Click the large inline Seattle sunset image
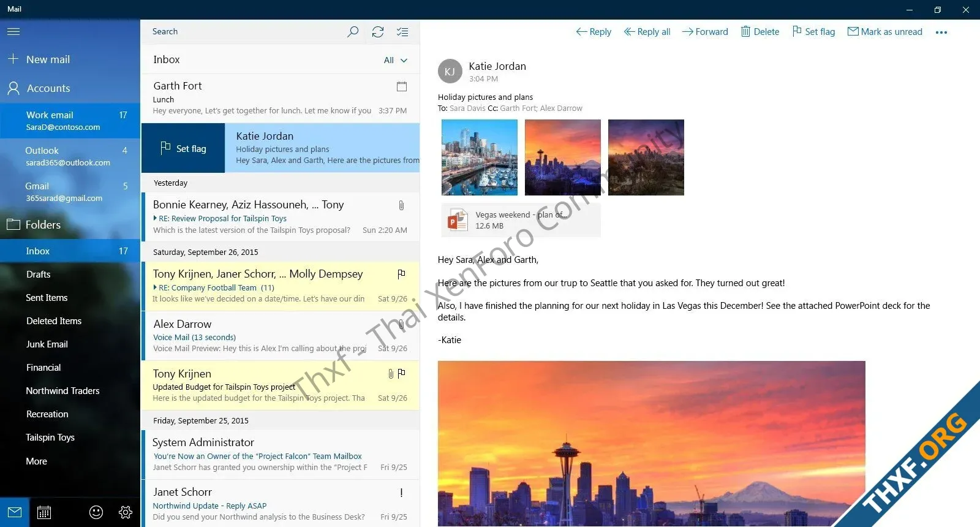980x527 pixels. tap(652, 444)
